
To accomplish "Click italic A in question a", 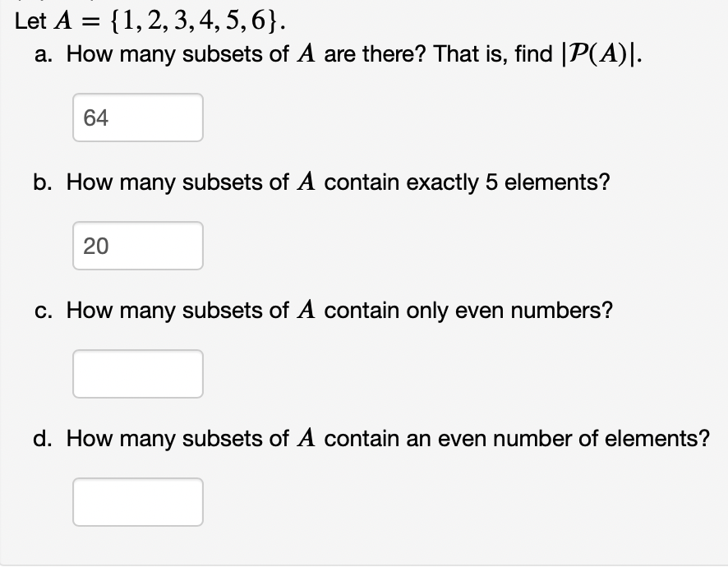I will [306, 54].
